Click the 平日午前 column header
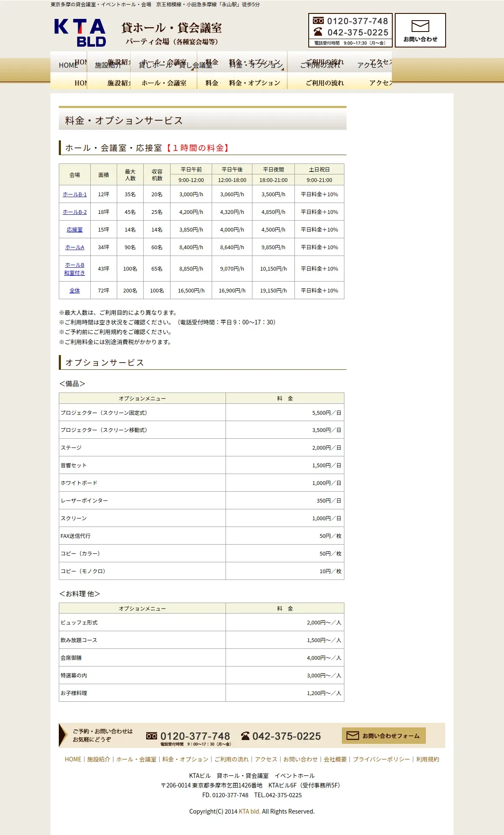 pos(191,169)
